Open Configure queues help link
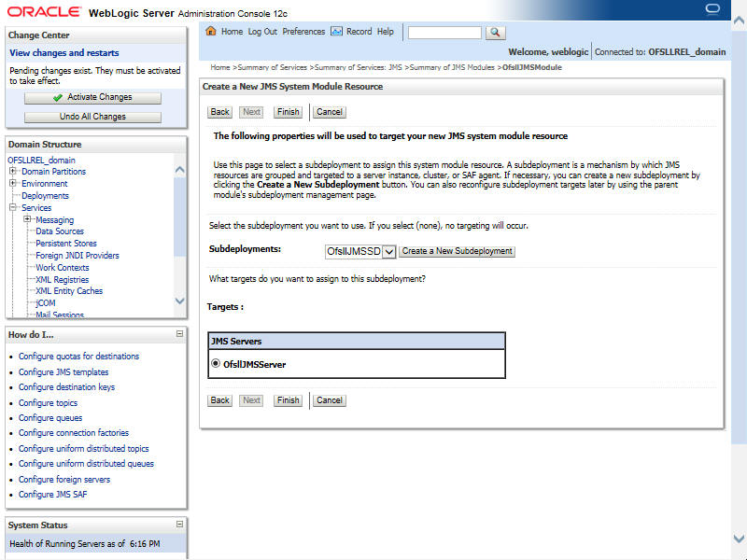This screenshot has width=747, height=560. click(x=50, y=418)
